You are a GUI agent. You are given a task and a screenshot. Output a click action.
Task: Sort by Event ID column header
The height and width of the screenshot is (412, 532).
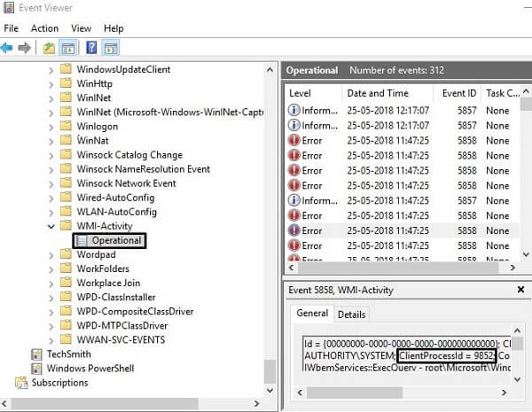pyautogui.click(x=458, y=93)
